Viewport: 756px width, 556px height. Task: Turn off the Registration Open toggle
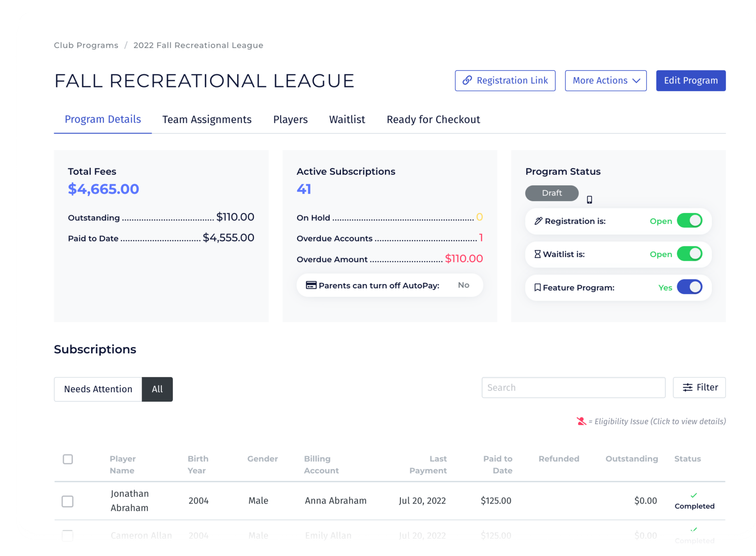click(x=689, y=221)
